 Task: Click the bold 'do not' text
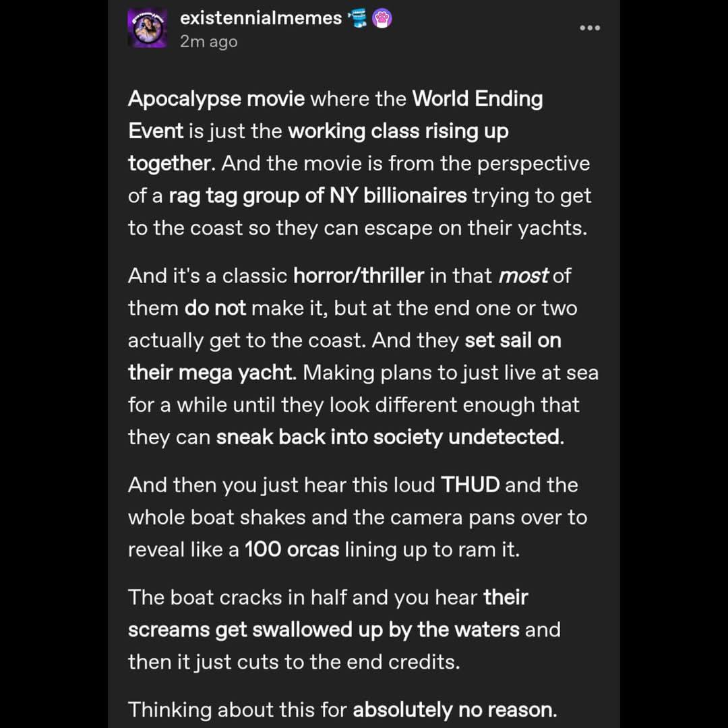point(215,308)
